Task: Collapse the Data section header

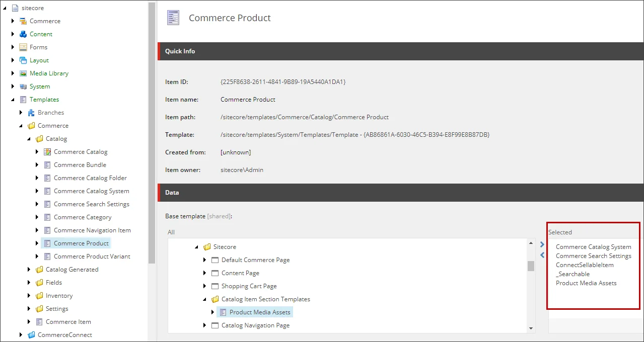Action: pos(401,193)
